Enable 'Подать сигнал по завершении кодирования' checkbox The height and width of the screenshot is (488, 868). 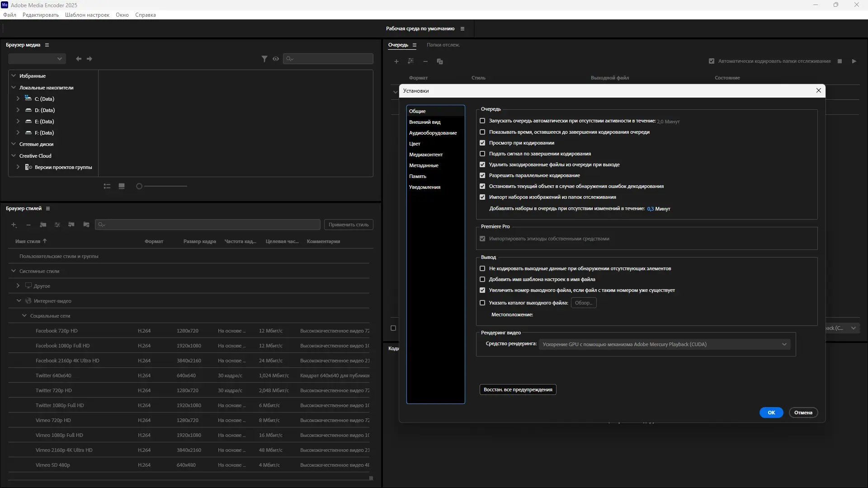click(482, 154)
